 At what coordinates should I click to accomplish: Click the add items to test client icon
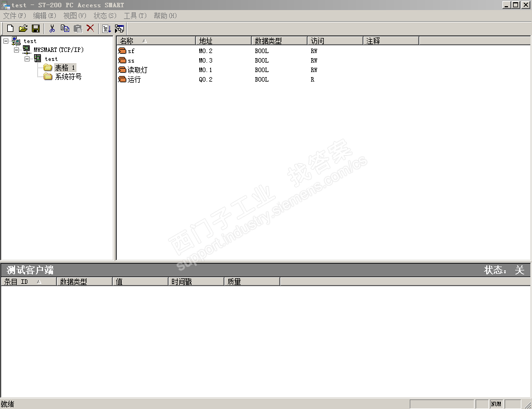pos(107,29)
